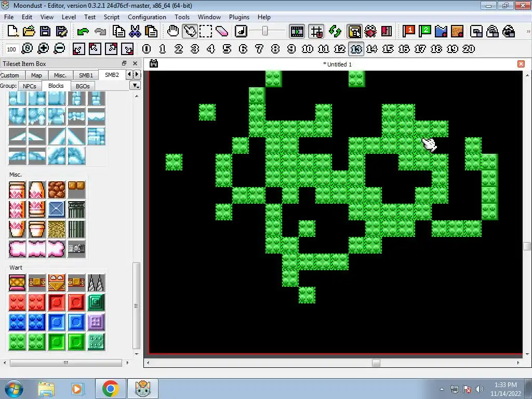Select the BGOs group tab
Viewport: 532px width, 399px height.
[x=83, y=86]
